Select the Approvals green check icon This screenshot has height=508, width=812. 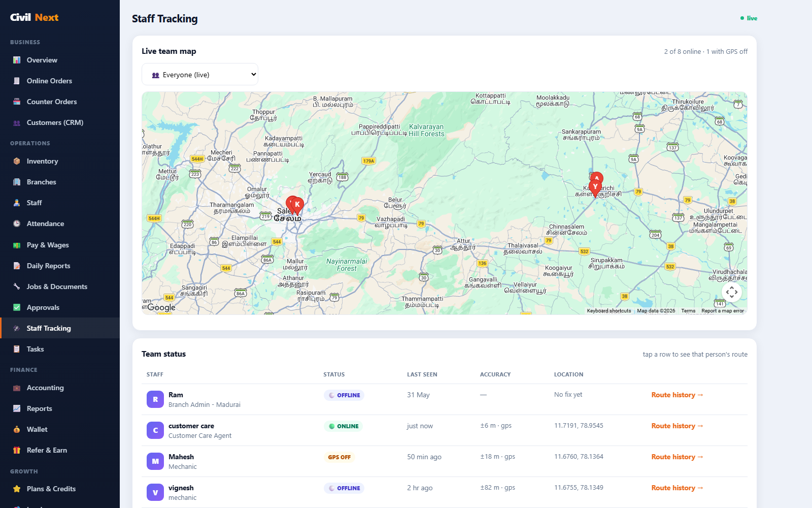pyautogui.click(x=17, y=307)
